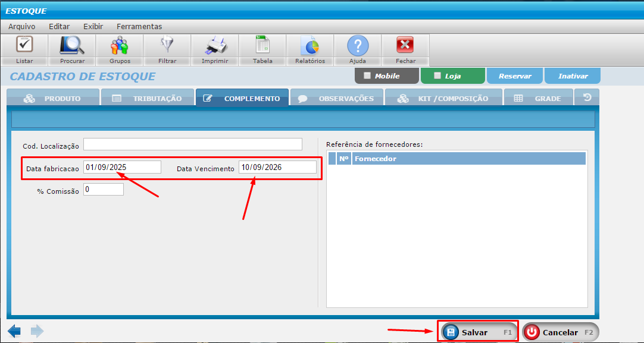
Task: Open the Tabela spreadsheet icon
Action: click(262, 46)
